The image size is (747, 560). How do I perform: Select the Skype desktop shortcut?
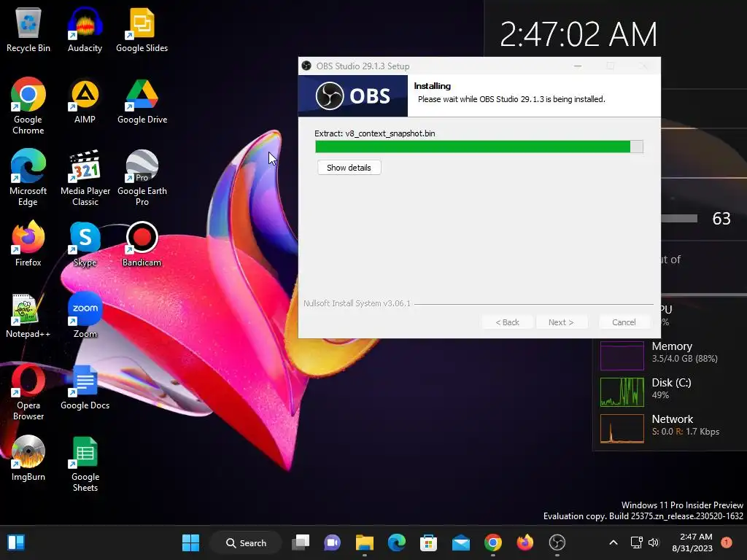tap(85, 244)
